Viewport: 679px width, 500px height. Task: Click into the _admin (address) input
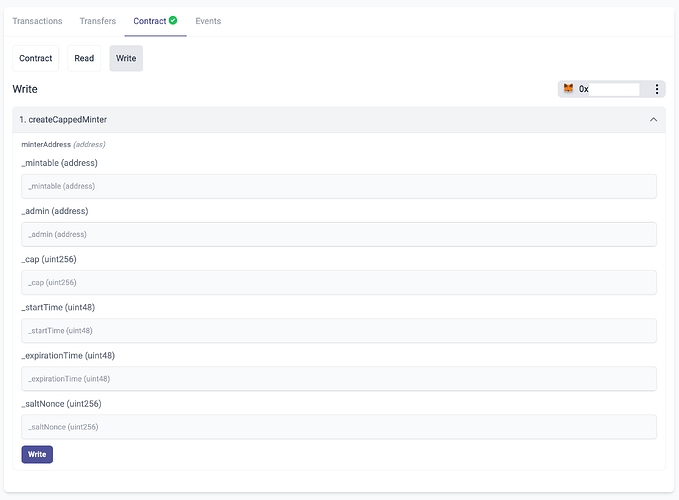tap(338, 234)
